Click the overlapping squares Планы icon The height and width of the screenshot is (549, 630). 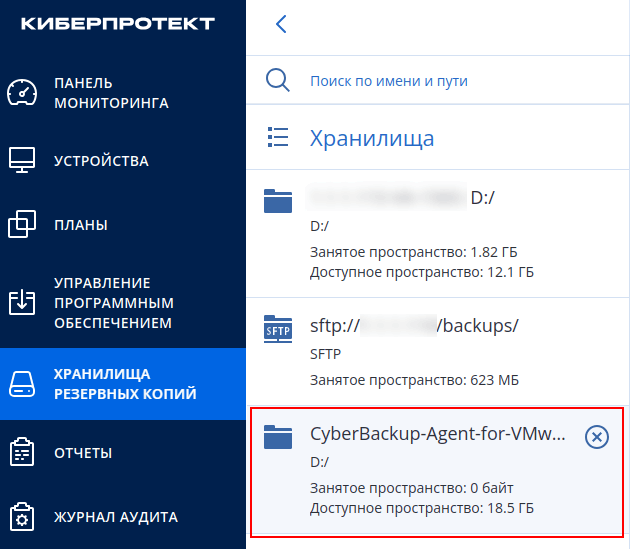[x=22, y=224]
